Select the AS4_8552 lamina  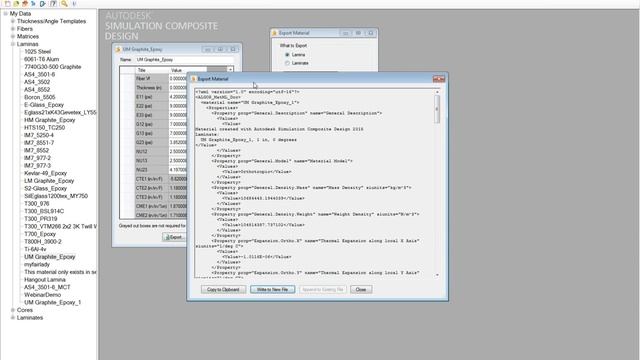coord(37,90)
